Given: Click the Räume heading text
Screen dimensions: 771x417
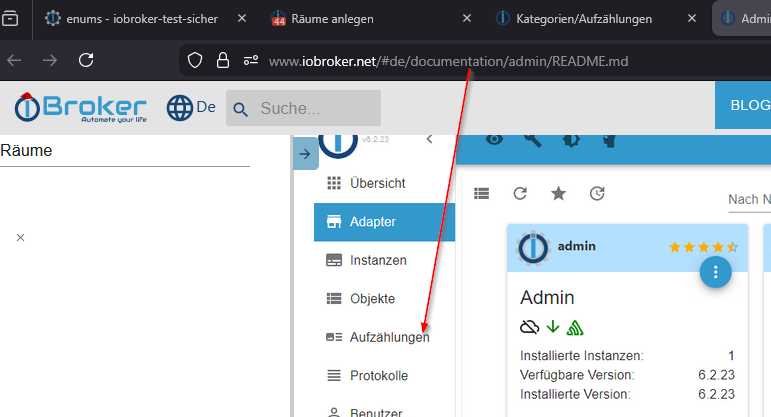Looking at the screenshot, I should 26,150.
